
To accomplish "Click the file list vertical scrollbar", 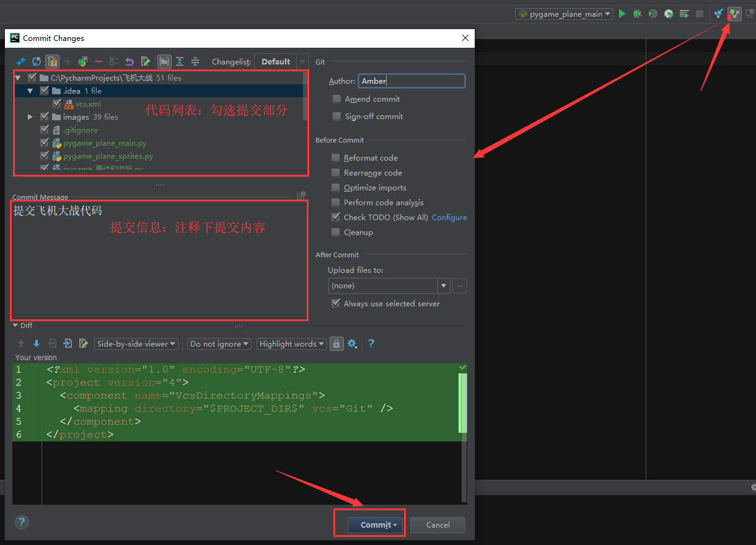I will 305,95.
